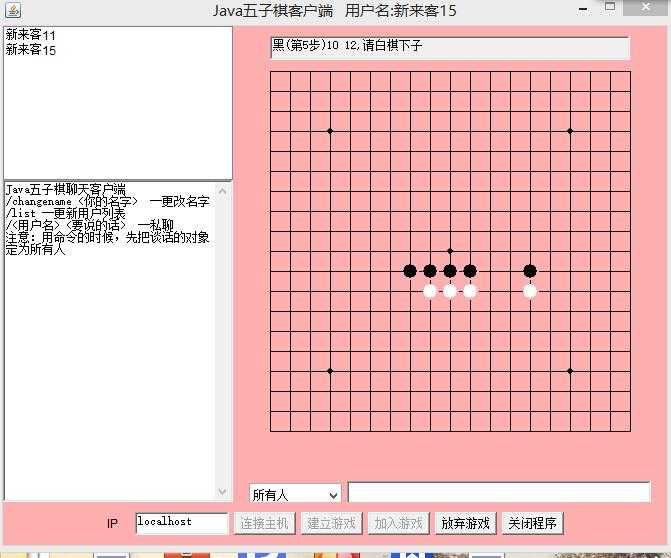Select user 新来客11 in the user list
The width and height of the screenshot is (671, 558).
[x=30, y=35]
